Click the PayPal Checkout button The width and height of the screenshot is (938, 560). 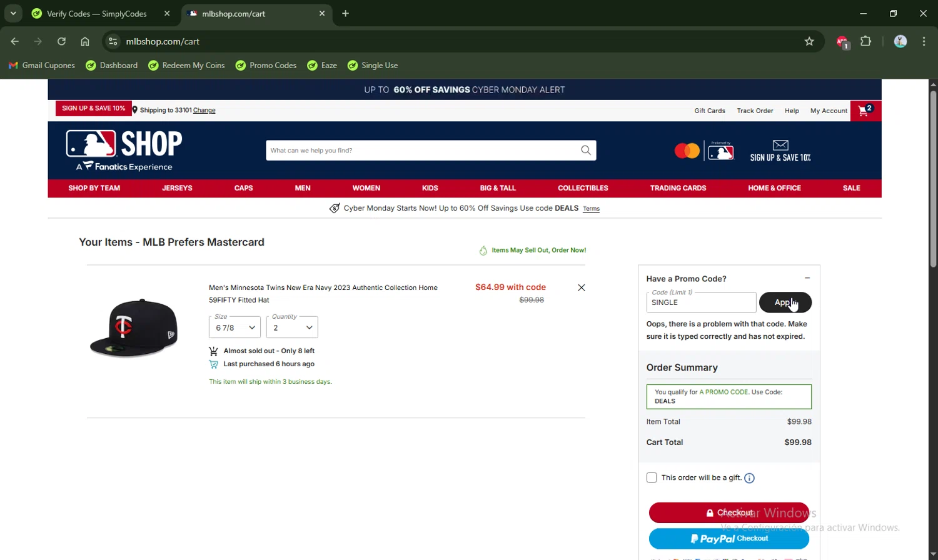point(729,538)
